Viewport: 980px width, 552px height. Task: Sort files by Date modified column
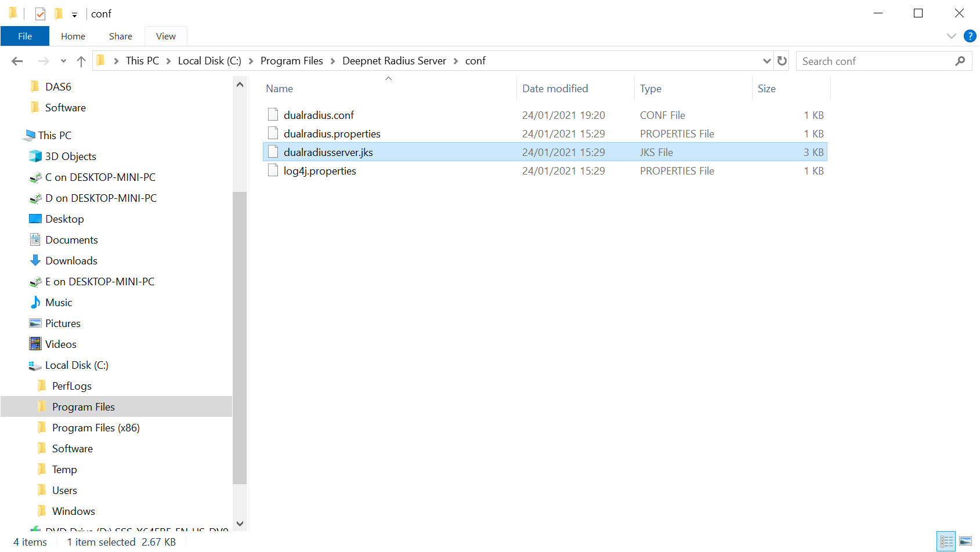555,89
